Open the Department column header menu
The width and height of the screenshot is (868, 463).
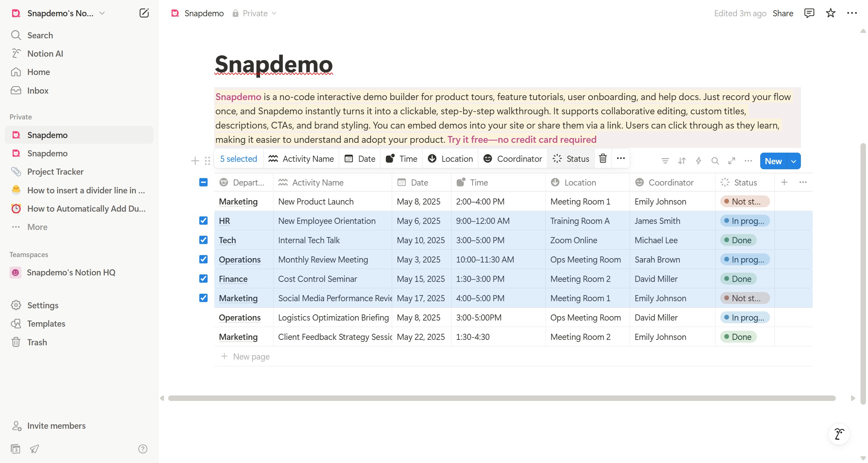click(x=244, y=182)
